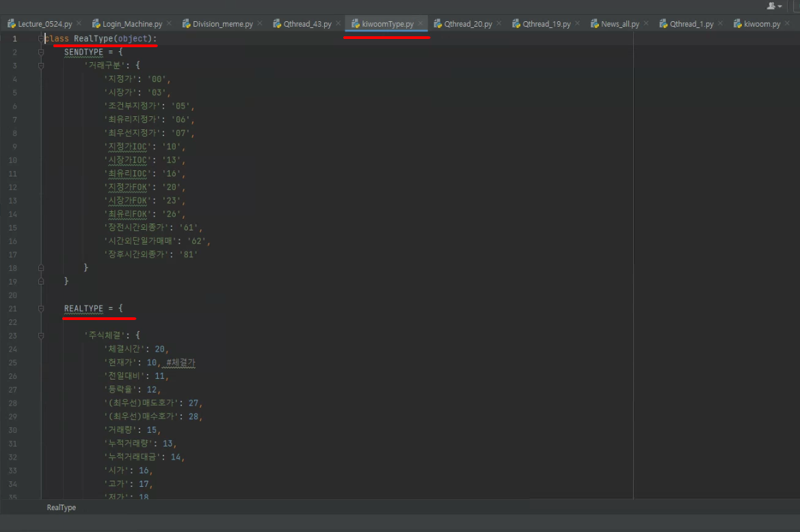
Task: Click the SENDTYPE variable name
Action: point(83,52)
